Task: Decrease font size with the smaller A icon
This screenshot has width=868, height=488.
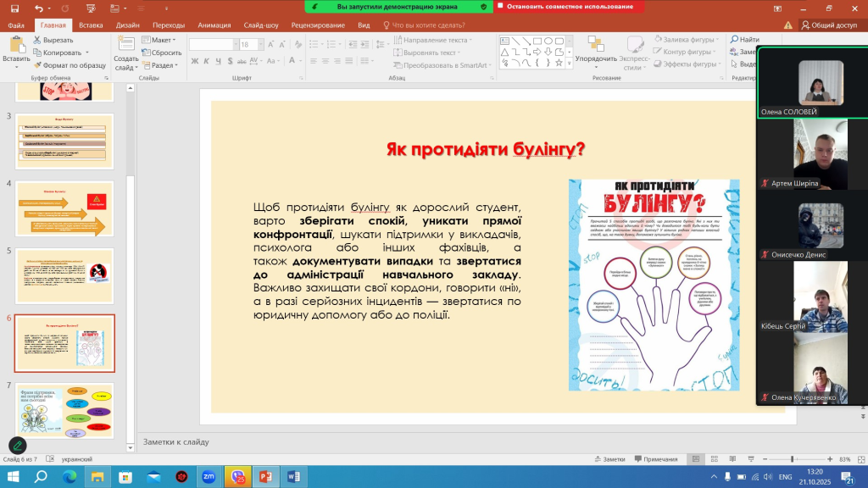Action: [x=282, y=44]
